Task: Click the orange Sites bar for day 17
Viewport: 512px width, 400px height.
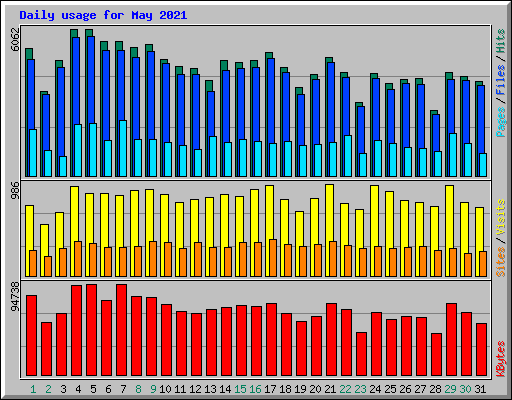Action: coord(273,258)
